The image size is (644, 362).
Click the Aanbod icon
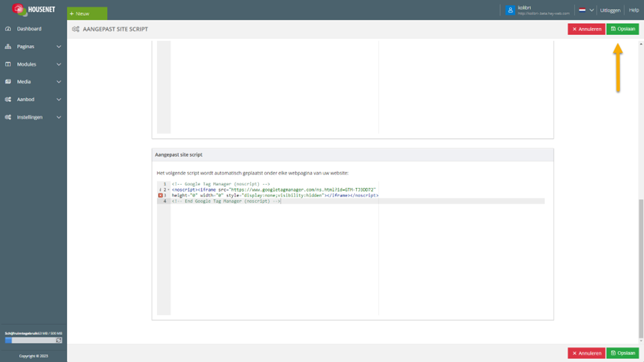tap(8, 99)
